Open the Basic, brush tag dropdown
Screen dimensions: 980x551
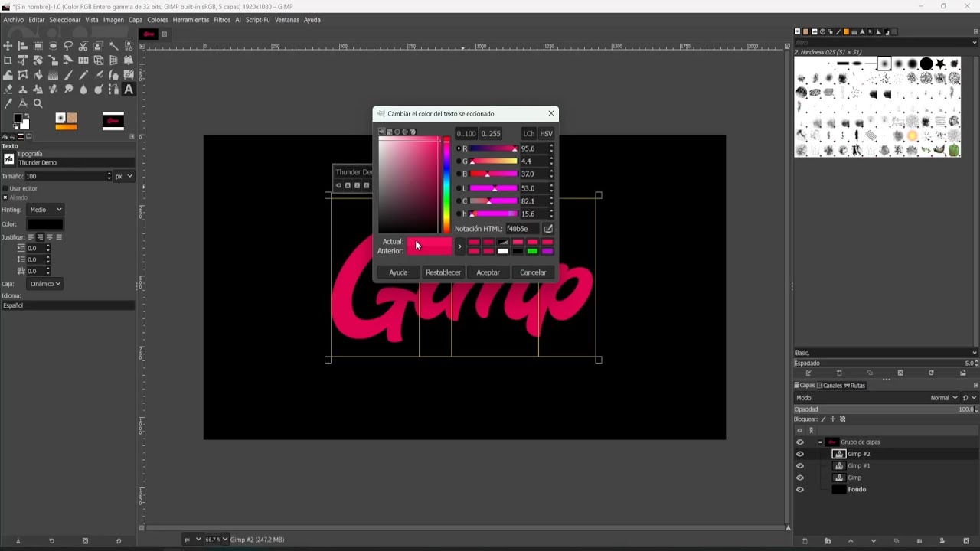coord(886,353)
